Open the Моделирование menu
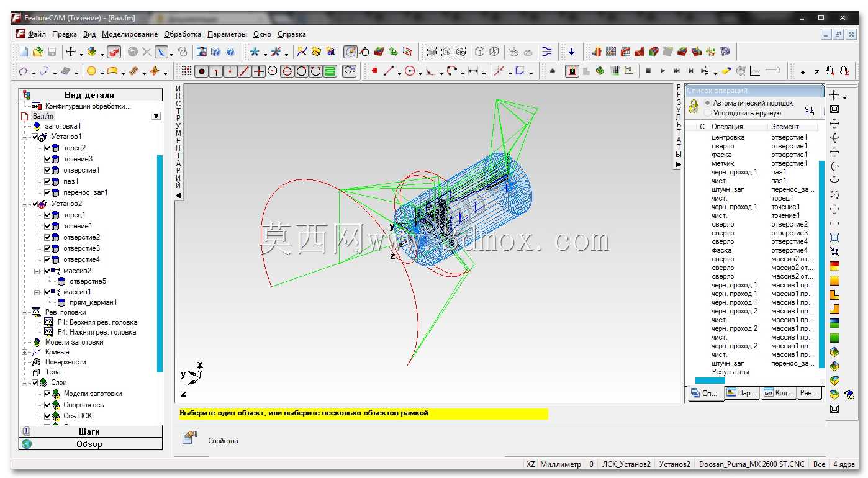Screen dimensions: 868x478 click(130, 34)
